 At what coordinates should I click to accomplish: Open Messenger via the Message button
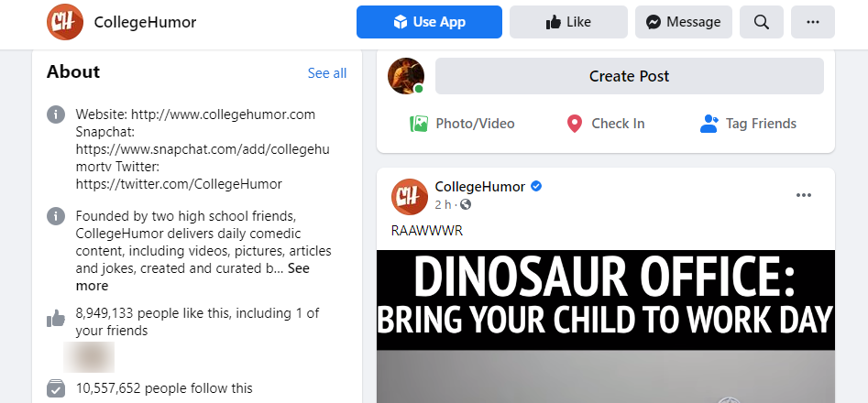tap(683, 22)
